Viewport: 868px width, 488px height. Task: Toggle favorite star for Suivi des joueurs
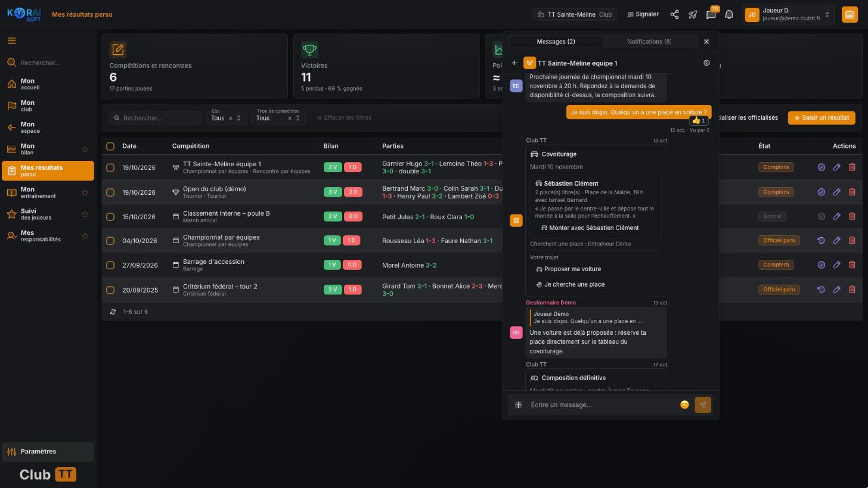pos(85,215)
